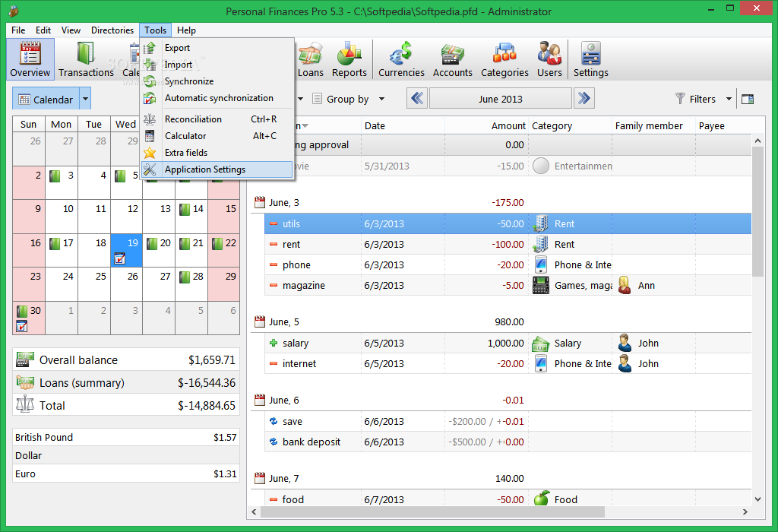This screenshot has width=778, height=532.
Task: Open the Users section
Action: [x=549, y=59]
